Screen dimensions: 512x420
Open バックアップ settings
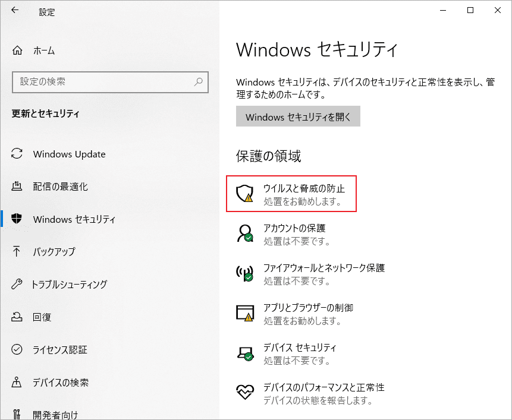(54, 252)
